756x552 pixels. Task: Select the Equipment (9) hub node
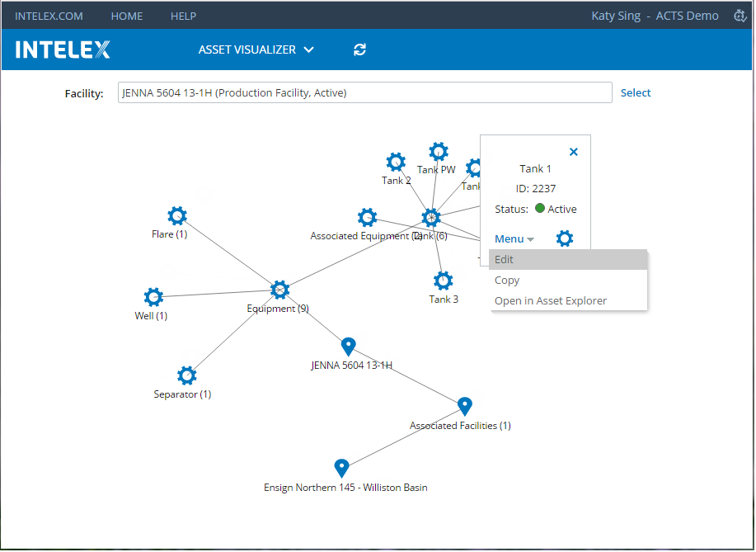[279, 290]
